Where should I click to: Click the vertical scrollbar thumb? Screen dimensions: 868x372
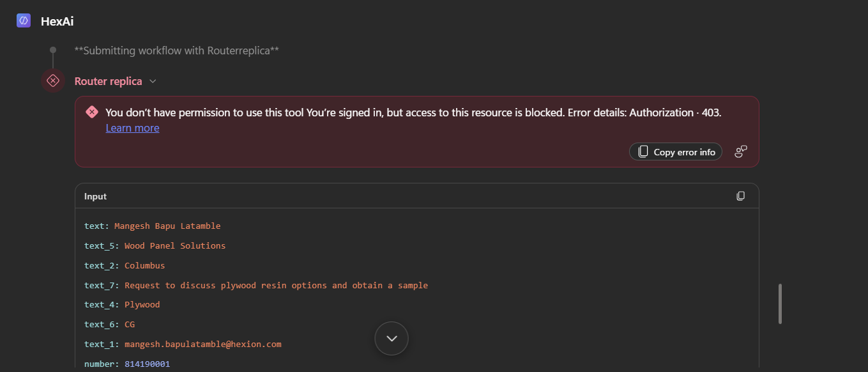click(780, 304)
